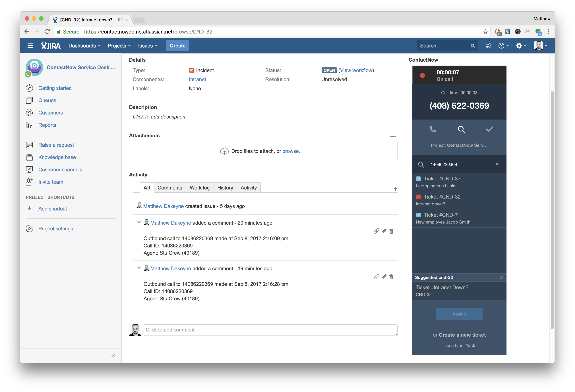
Task: Click the JIRA logo
Action: tap(51, 46)
